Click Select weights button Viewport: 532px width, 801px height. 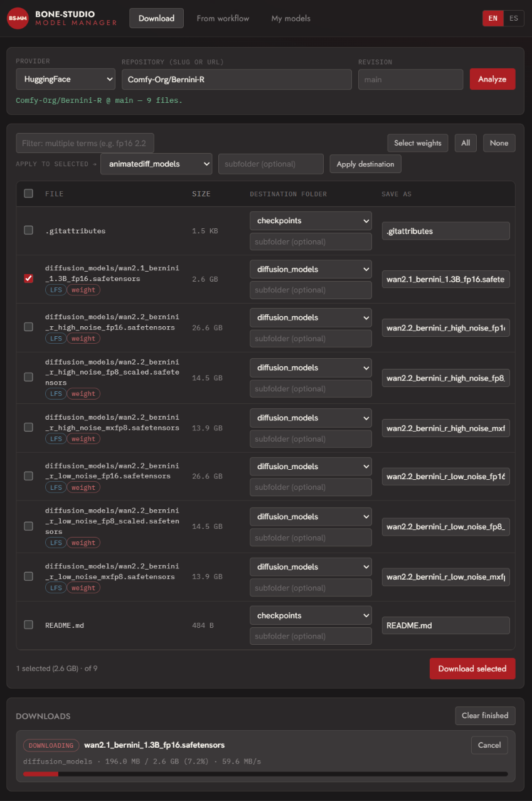(418, 143)
